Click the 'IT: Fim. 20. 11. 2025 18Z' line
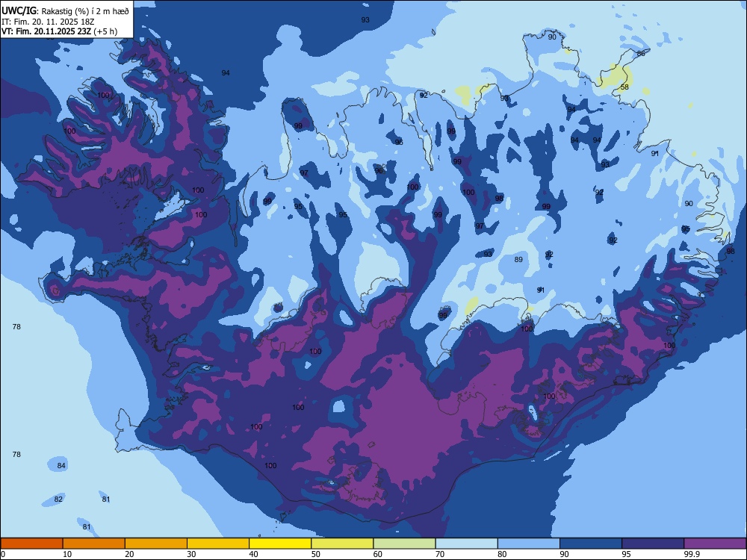Image resolution: width=747 pixels, height=560 pixels. click(x=48, y=22)
